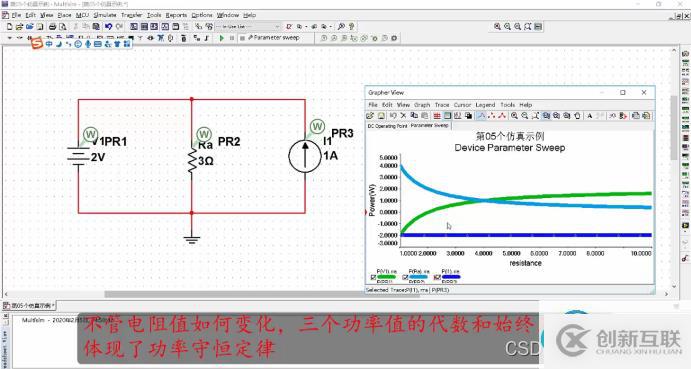Click Zoom In icon in Grapher toolbar
Image resolution: width=691 pixels, height=369 pixels.
pos(514,116)
